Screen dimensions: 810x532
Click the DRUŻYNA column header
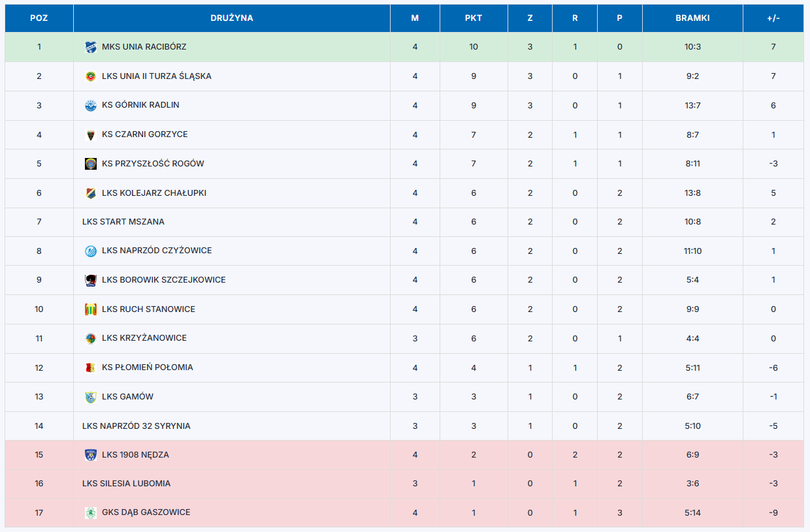click(x=232, y=18)
